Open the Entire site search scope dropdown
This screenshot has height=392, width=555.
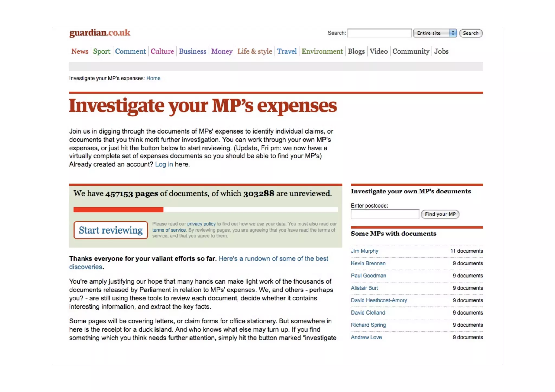point(435,33)
